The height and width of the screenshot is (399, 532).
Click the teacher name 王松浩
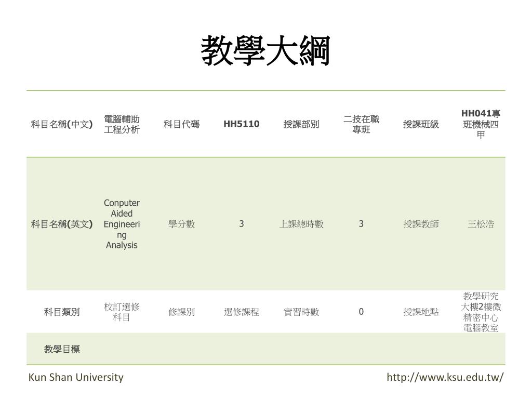pyautogui.click(x=481, y=224)
